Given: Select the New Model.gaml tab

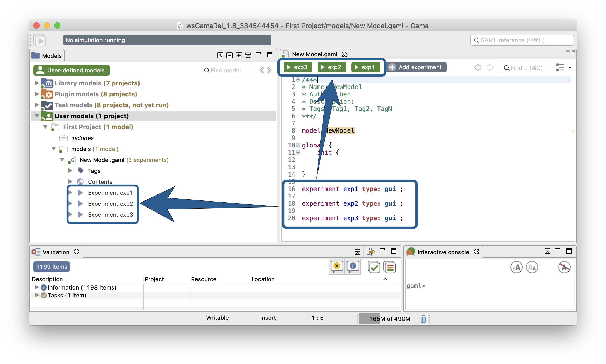Looking at the screenshot, I should tap(314, 54).
